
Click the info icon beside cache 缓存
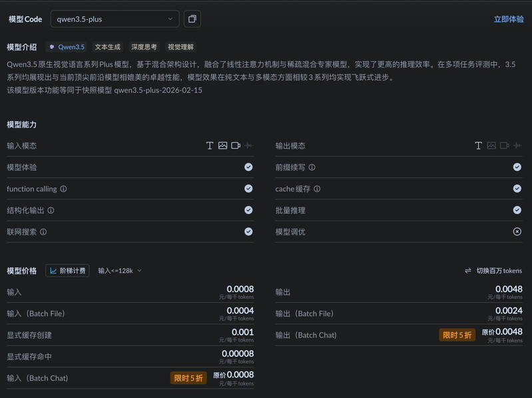[x=317, y=189]
